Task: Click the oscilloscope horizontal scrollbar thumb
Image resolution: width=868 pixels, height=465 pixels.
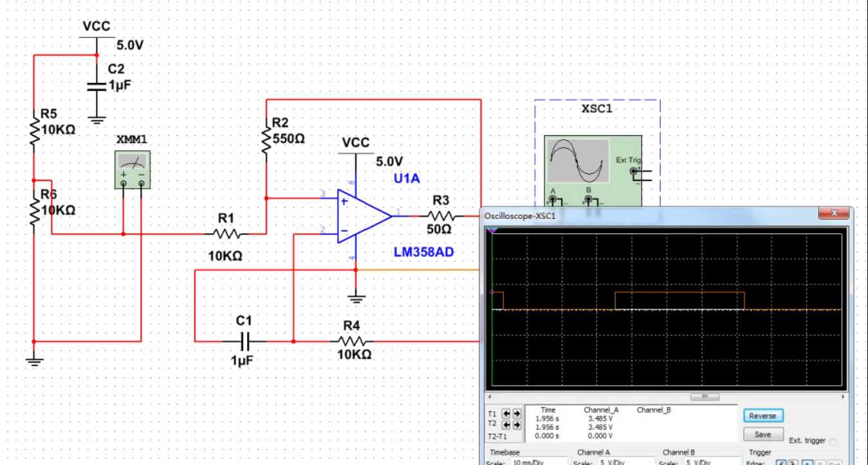Action: click(x=705, y=397)
